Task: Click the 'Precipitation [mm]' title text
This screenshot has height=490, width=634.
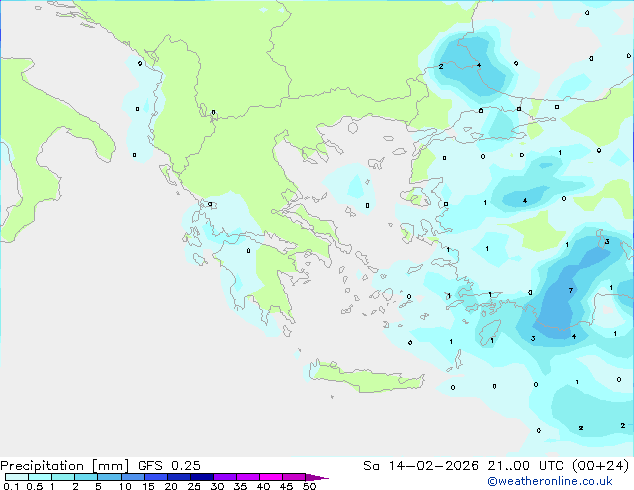Action: point(65,466)
